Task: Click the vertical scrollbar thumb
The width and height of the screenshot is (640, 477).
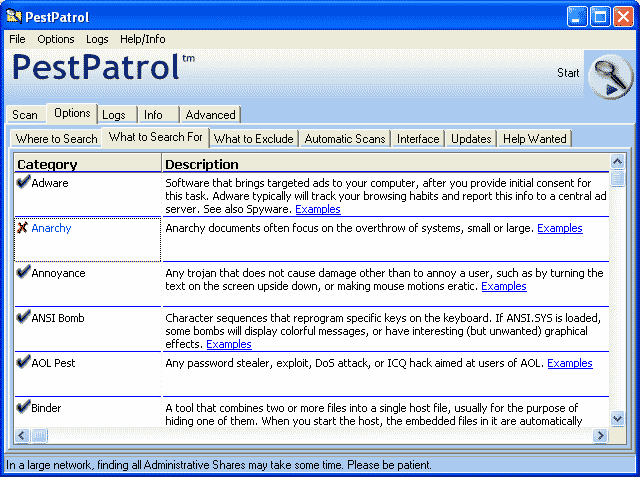Action: click(x=617, y=178)
